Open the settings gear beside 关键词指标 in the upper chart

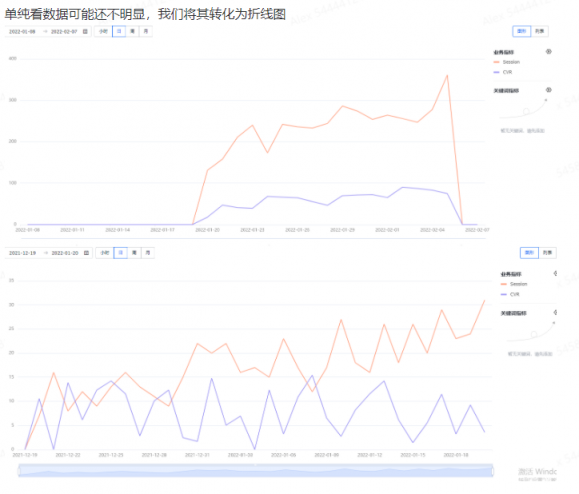point(549,90)
